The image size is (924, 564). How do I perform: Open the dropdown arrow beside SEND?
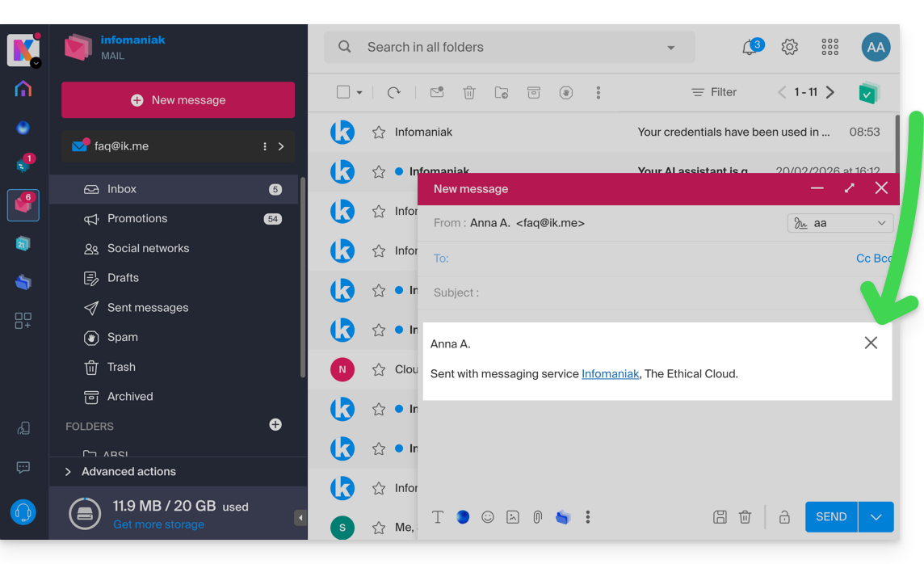876,517
